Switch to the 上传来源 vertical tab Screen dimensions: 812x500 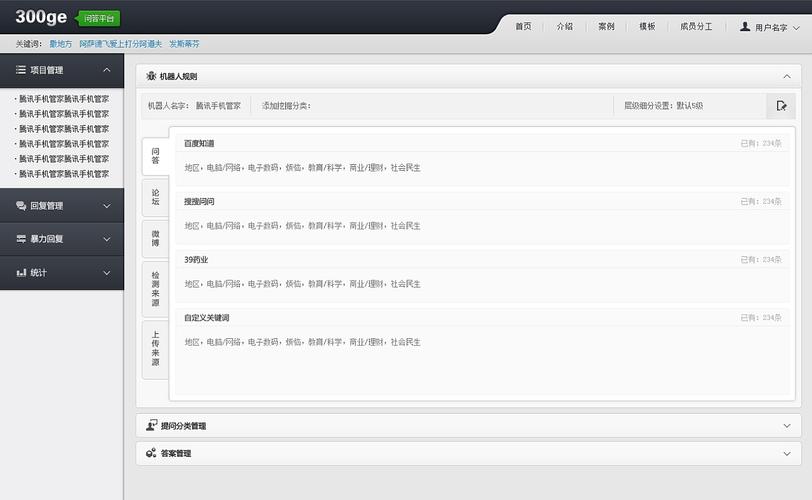[x=155, y=349]
